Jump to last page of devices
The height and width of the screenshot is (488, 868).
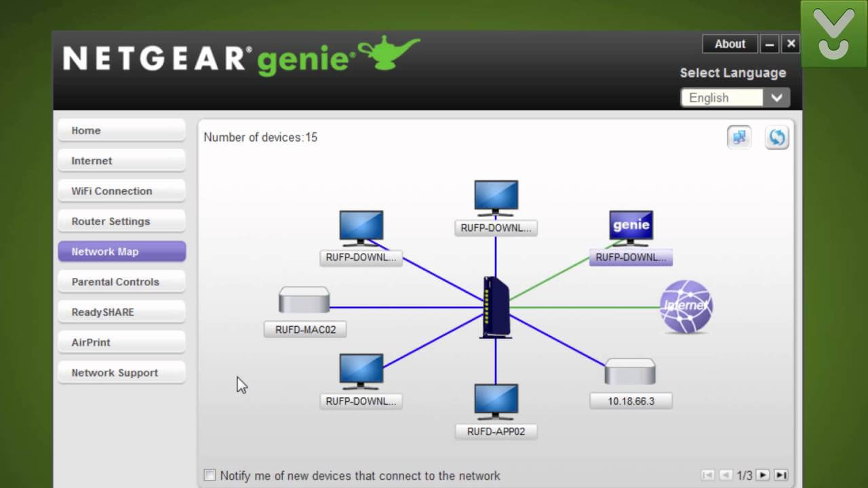point(781,476)
